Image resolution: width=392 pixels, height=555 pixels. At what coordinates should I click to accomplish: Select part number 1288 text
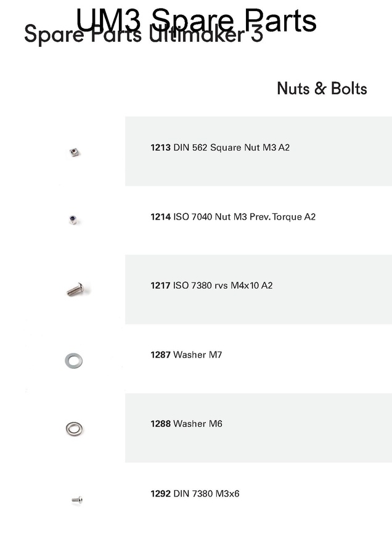tap(160, 424)
